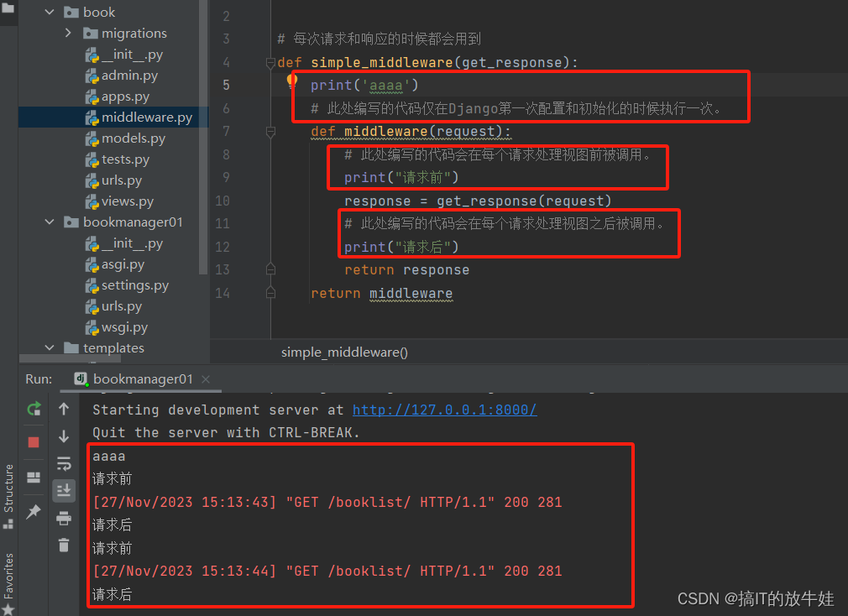The image size is (848, 616).
Task: Click 'def simple_middleware(get_response):' line
Action: [427, 63]
